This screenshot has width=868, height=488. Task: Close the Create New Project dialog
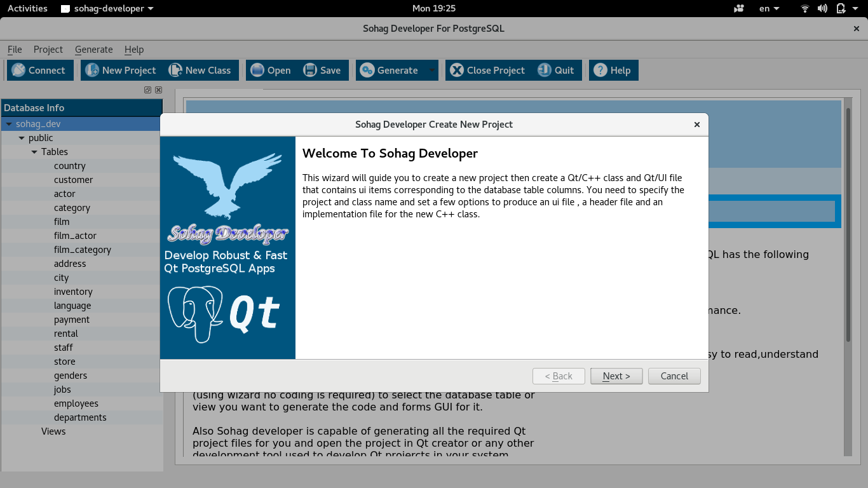[x=696, y=125]
